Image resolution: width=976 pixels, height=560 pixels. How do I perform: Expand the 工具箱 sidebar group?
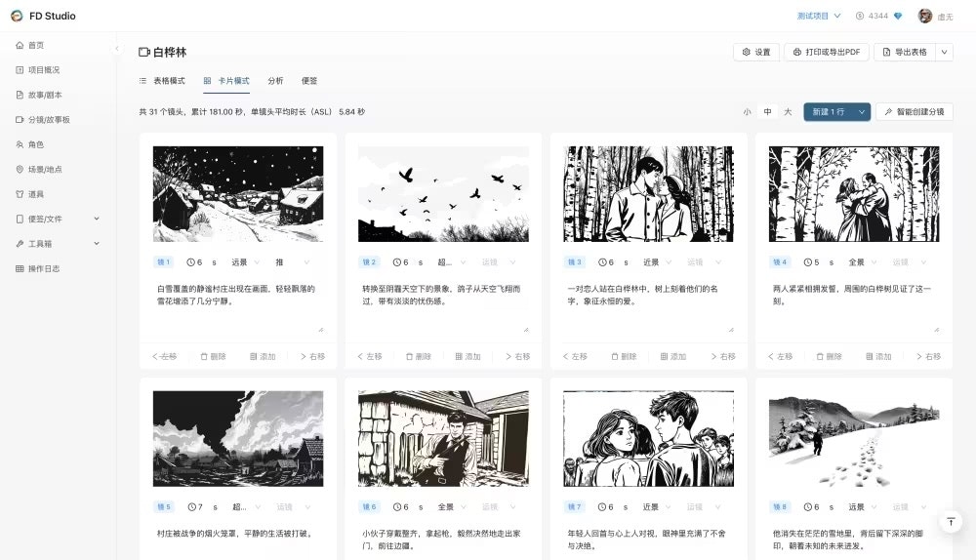tap(58, 244)
